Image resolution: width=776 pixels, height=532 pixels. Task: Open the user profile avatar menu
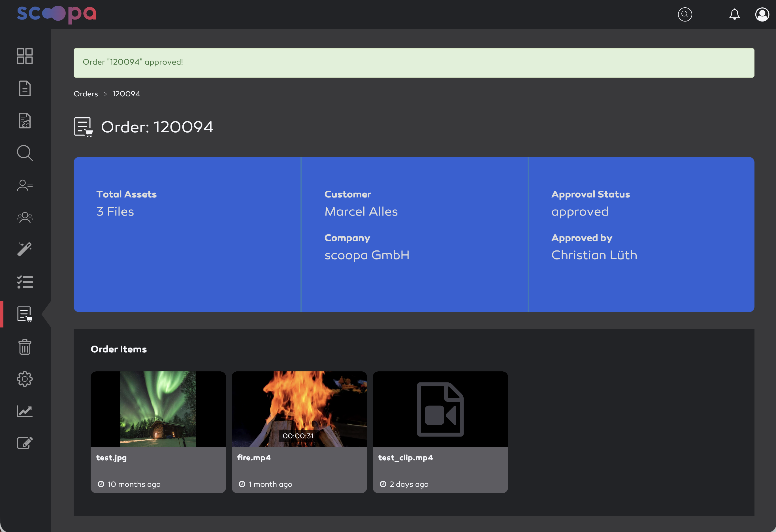762,14
